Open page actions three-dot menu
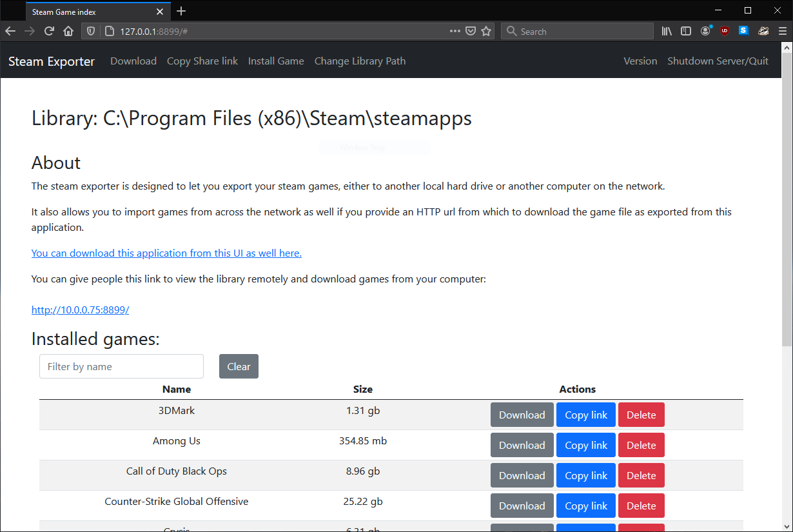The image size is (793, 532). pos(455,31)
